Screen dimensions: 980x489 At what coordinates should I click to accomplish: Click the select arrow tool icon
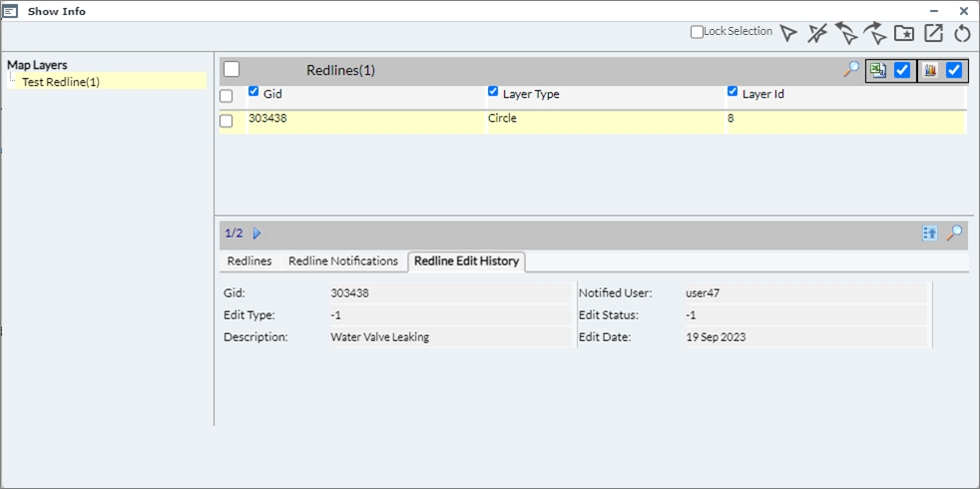pos(788,34)
